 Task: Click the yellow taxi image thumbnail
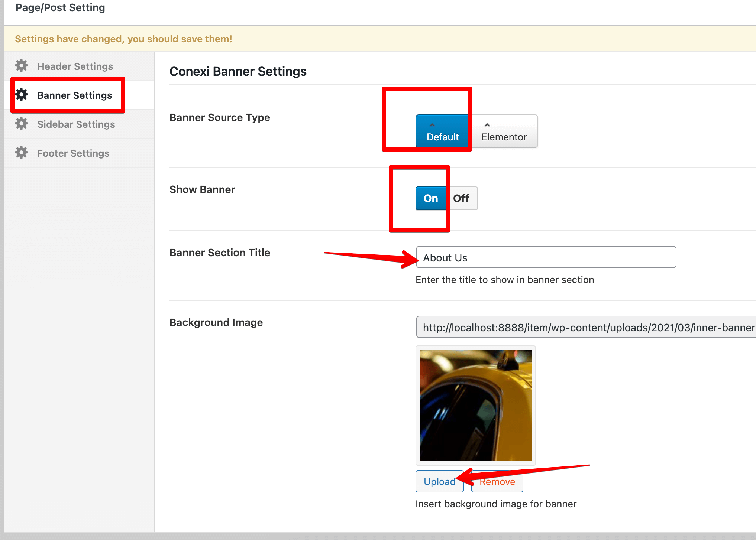tap(475, 405)
